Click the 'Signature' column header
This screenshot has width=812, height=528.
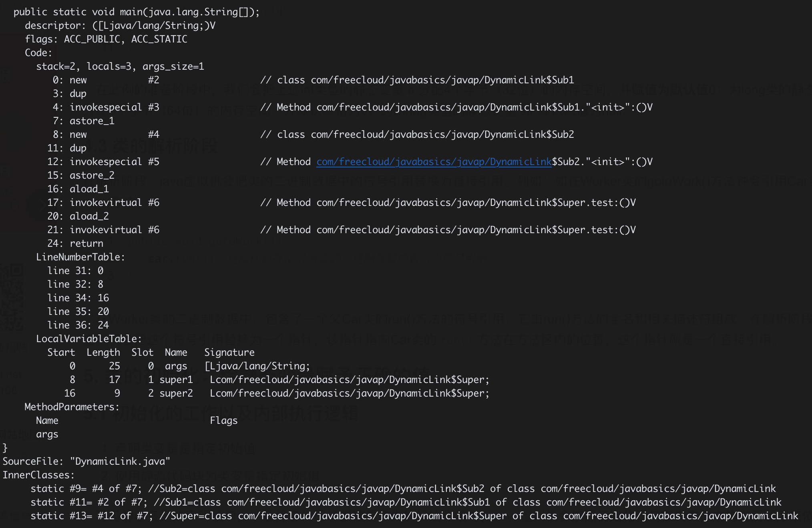[229, 353]
